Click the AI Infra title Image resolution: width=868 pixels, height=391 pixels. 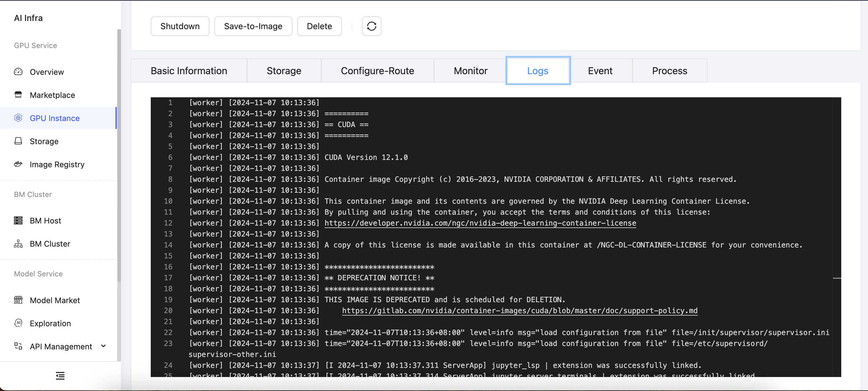(x=28, y=18)
